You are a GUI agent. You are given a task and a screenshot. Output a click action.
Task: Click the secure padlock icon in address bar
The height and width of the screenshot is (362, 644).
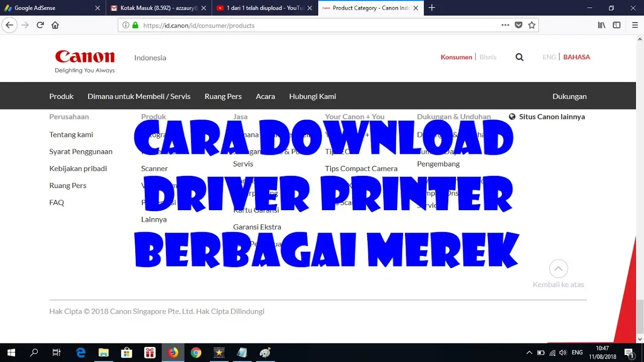(135, 25)
